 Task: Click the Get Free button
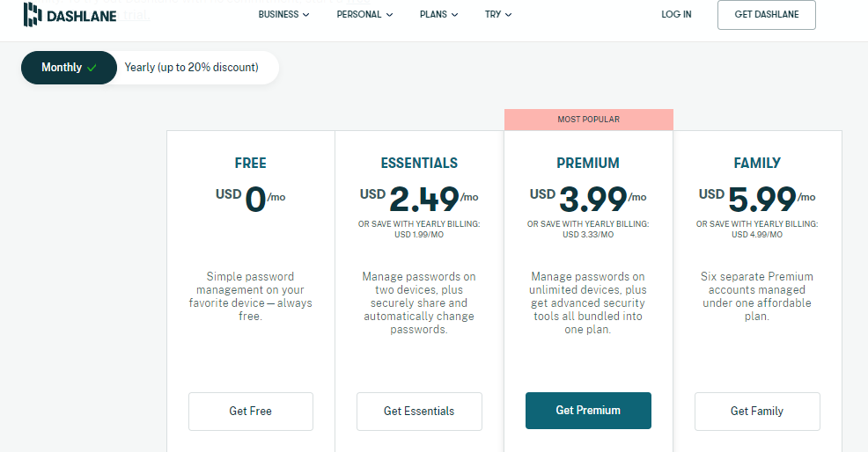(251, 411)
